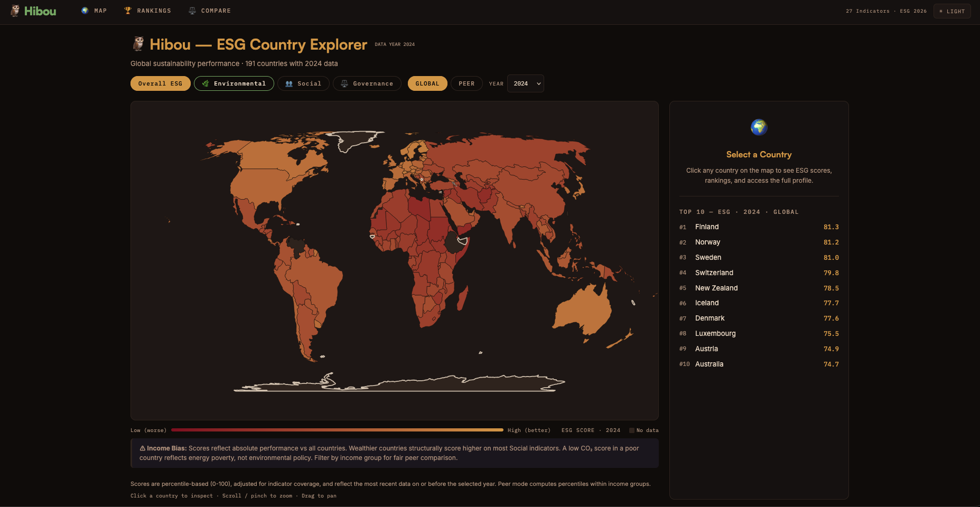Click the ESG score color gradient bar
The width and height of the screenshot is (980, 507).
click(x=337, y=430)
